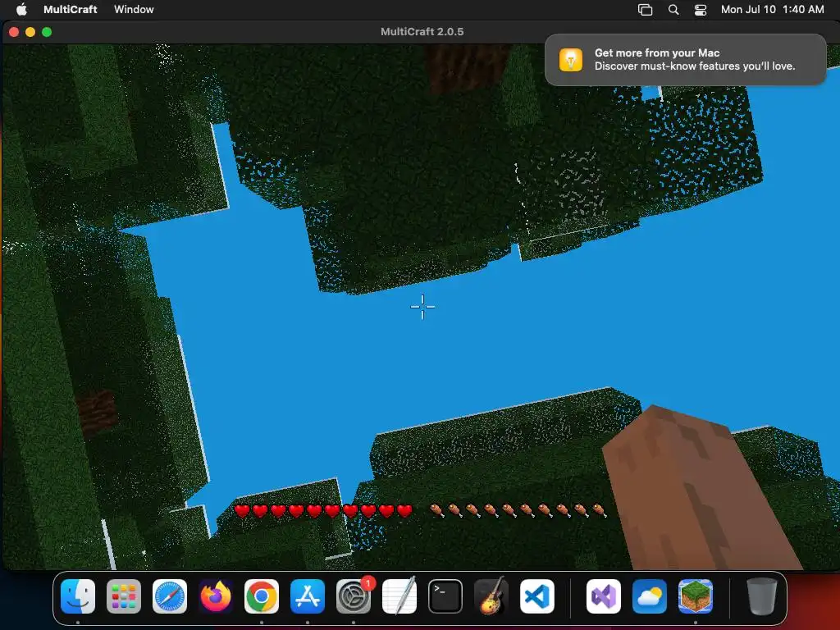
Task: Click Stage Manager icon in menu bar
Action: click(645, 9)
